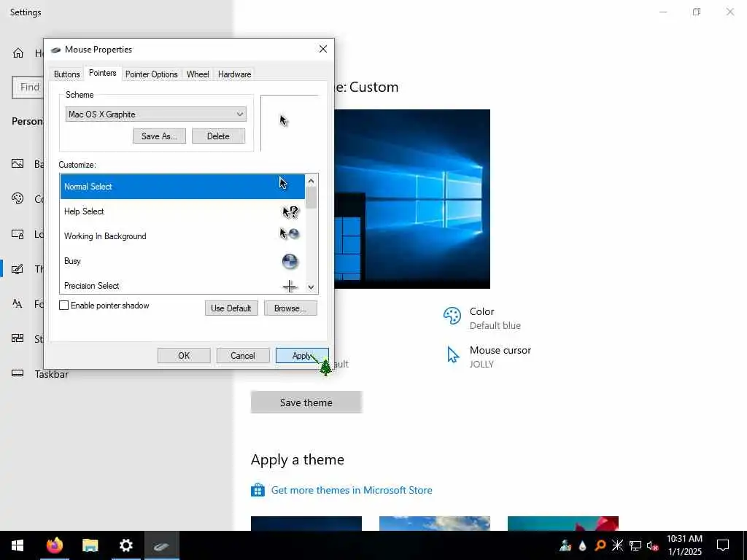Go to Settings Home icon
The height and width of the screenshot is (560, 747).
tap(18, 52)
